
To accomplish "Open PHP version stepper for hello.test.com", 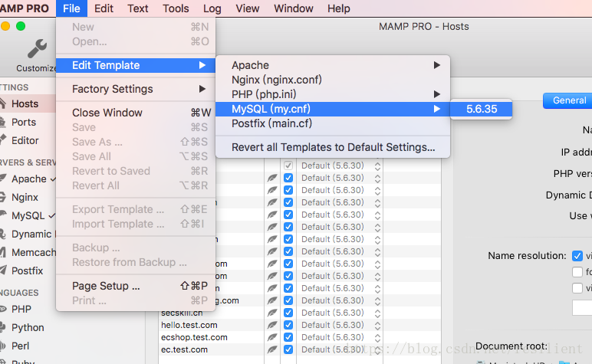I will click(377, 325).
